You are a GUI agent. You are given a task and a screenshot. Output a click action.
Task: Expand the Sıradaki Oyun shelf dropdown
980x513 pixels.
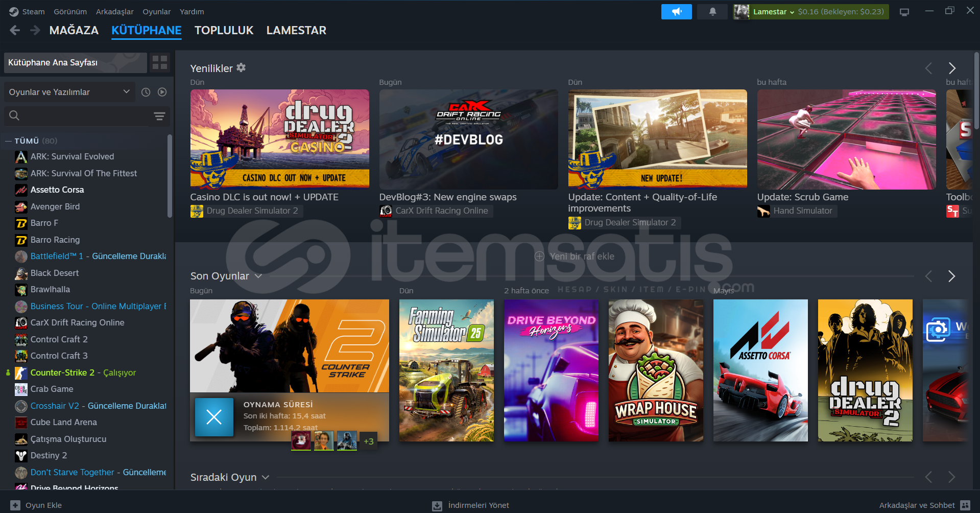click(x=265, y=477)
